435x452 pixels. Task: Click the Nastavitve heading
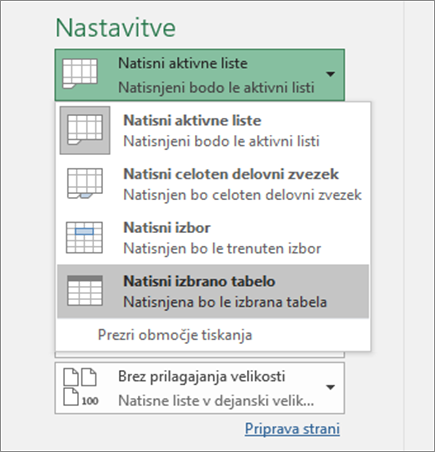[115, 28]
